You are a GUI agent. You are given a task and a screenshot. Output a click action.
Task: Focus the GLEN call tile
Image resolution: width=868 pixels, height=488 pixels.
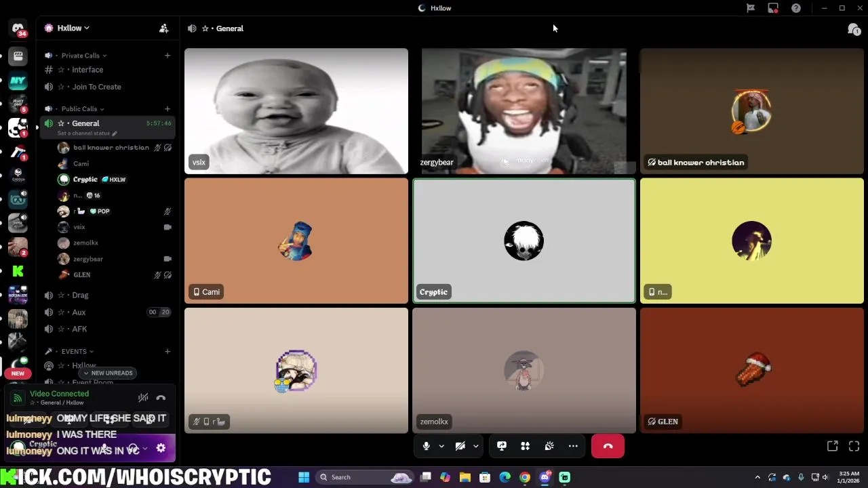(752, 370)
